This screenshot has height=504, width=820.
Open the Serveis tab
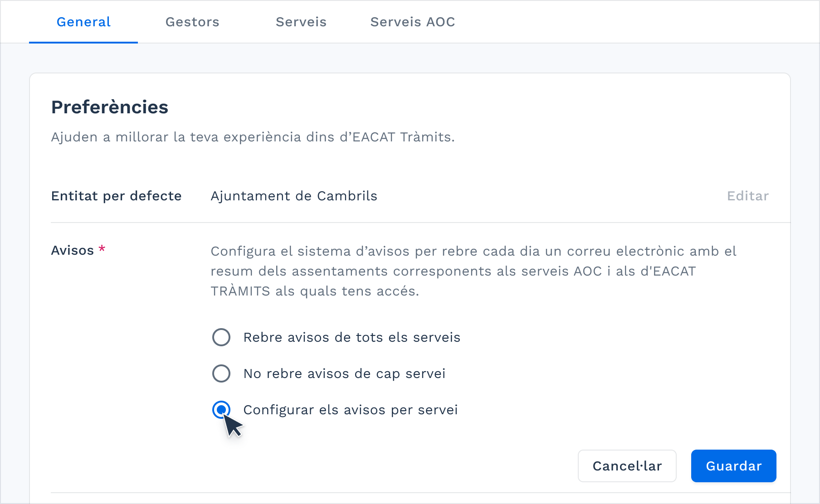301,21
